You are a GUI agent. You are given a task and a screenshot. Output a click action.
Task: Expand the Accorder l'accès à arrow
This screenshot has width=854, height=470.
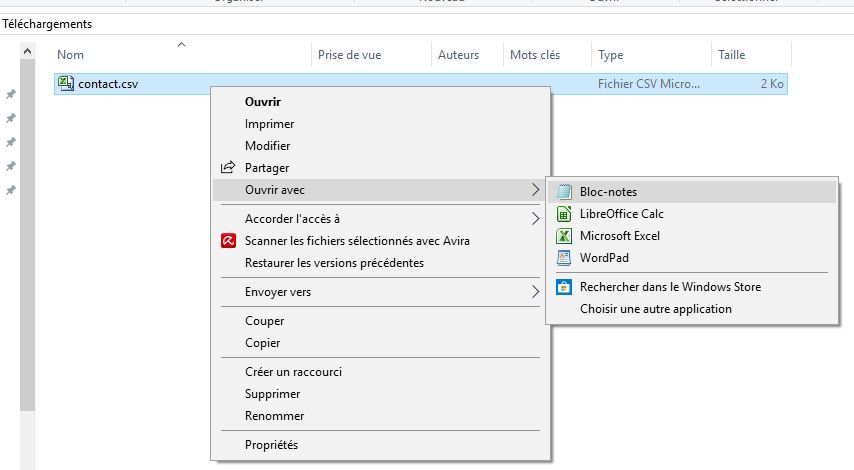click(x=535, y=219)
